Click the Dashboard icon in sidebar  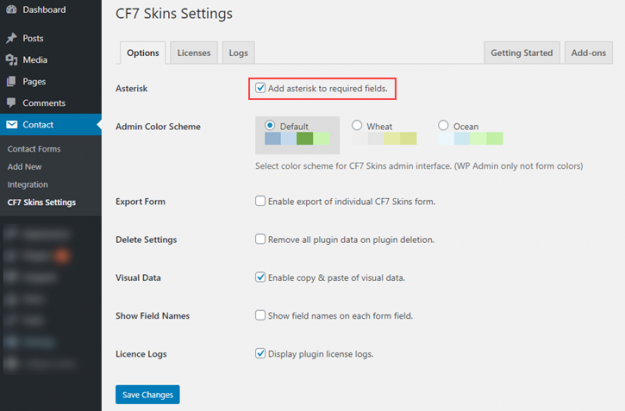coord(11,10)
